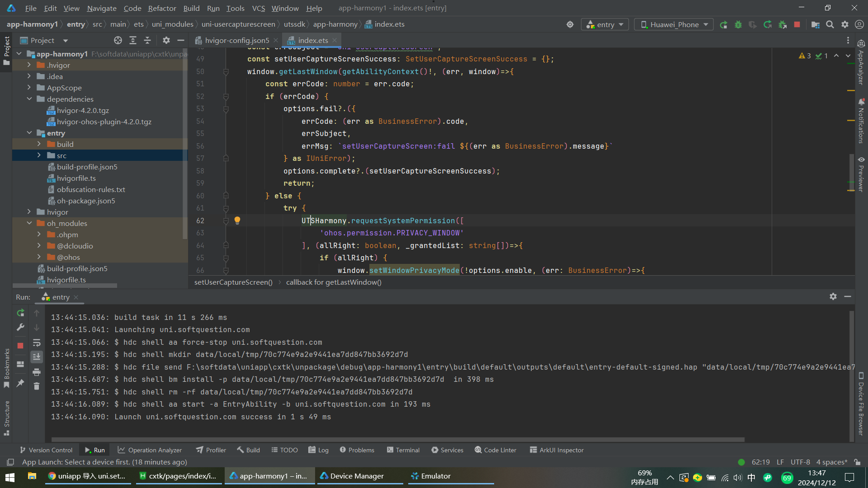Open Project panel options gear

point(166,40)
